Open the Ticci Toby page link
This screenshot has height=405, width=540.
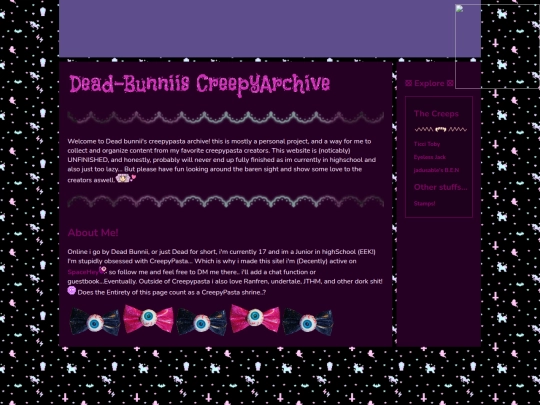click(427, 144)
